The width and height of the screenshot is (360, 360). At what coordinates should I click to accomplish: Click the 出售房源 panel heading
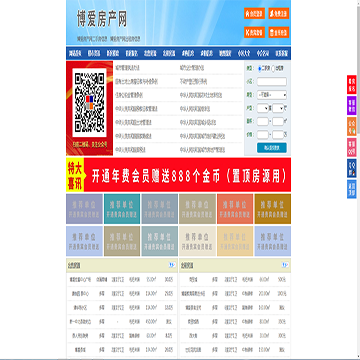[x=74, y=266]
